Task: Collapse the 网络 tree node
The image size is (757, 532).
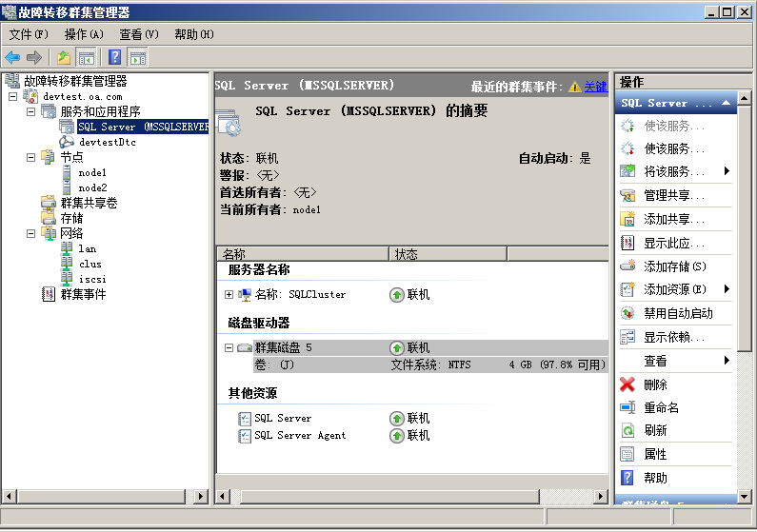Action: point(30,233)
